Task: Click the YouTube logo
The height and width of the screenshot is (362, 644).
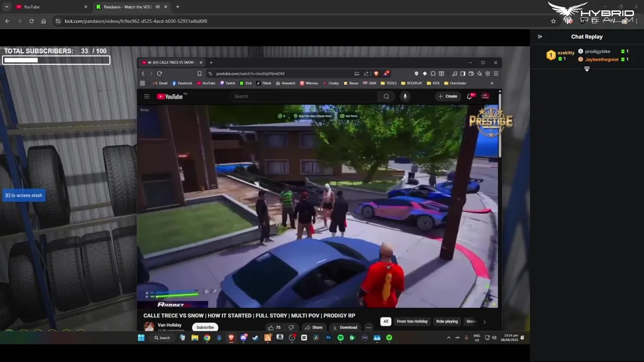Action: (x=170, y=96)
